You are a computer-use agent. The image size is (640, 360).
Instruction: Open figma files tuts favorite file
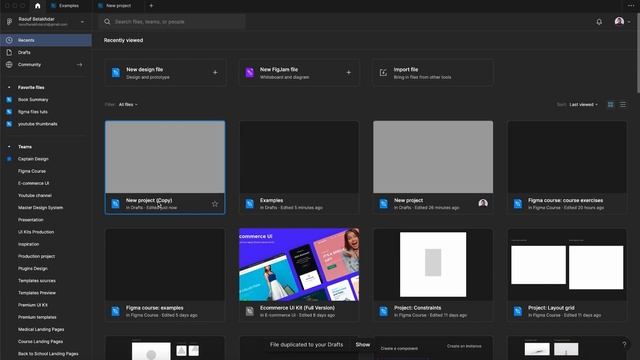(33, 112)
